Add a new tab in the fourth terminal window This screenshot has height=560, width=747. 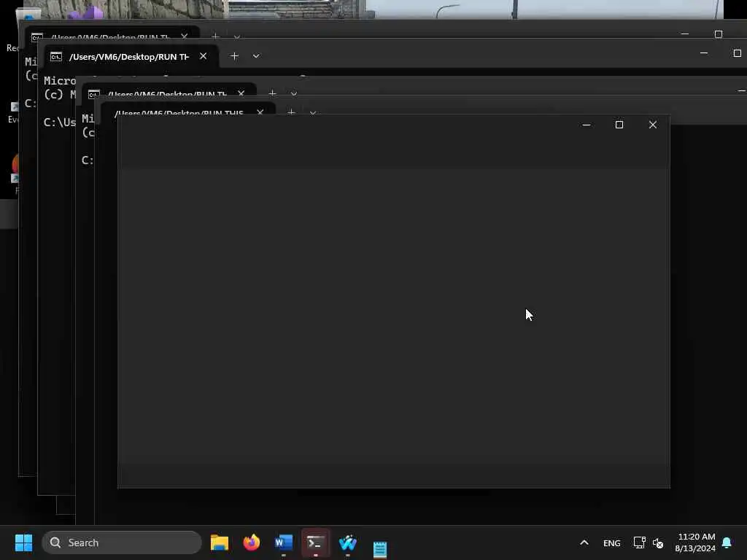coord(292,112)
